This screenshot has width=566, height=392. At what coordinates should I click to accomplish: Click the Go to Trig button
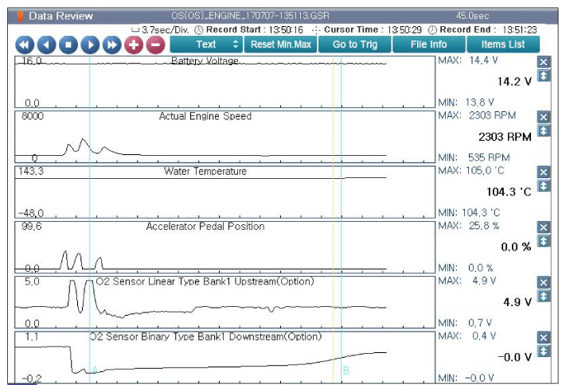[x=355, y=45]
